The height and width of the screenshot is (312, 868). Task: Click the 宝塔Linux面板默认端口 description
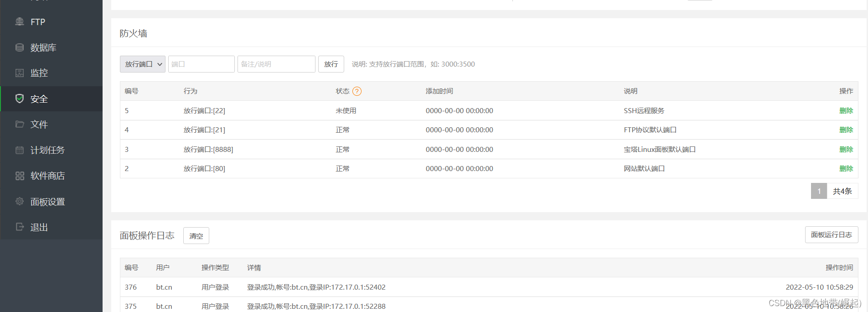[660, 150]
